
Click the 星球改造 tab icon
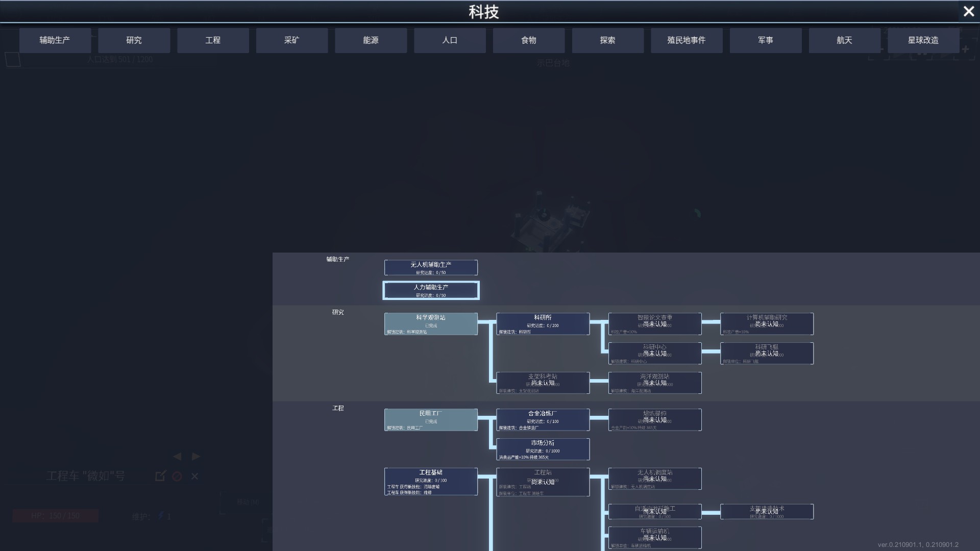point(923,40)
